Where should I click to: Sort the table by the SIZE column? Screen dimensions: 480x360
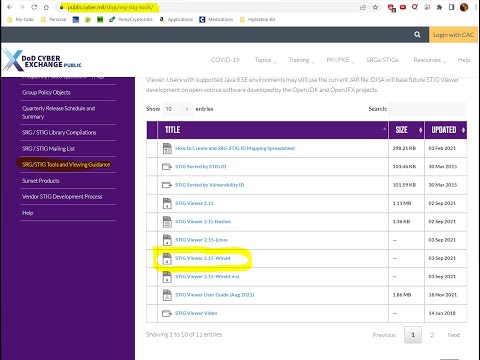pyautogui.click(x=406, y=130)
